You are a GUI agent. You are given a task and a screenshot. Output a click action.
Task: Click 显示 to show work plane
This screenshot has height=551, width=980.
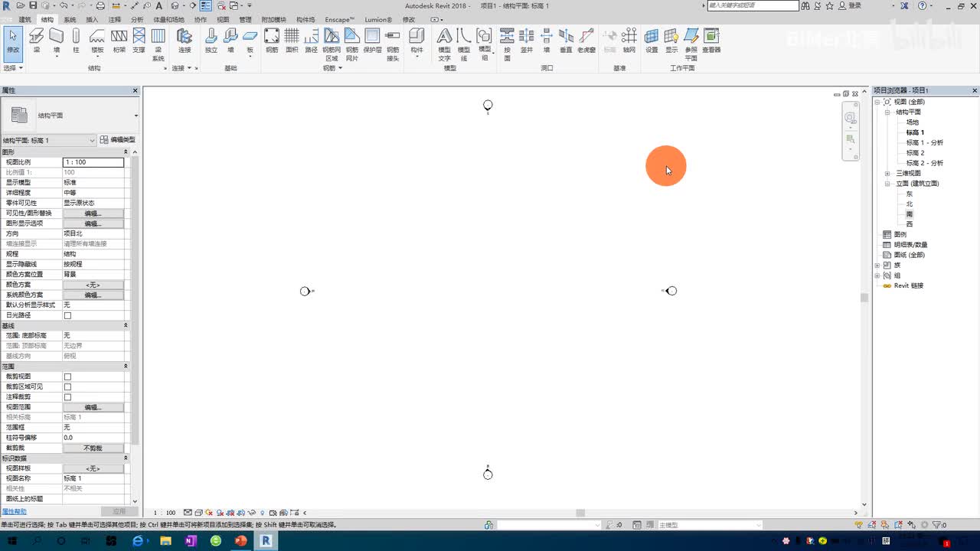(x=671, y=41)
